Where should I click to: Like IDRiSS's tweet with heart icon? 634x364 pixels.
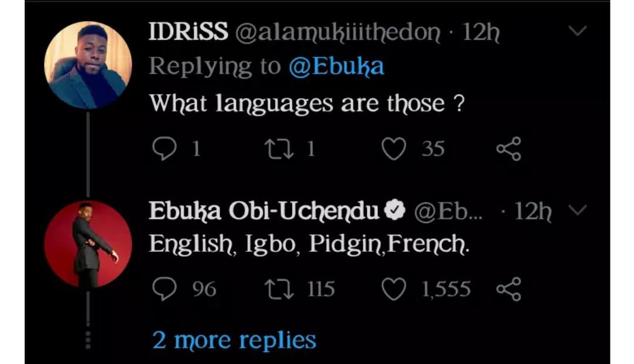coord(393,149)
